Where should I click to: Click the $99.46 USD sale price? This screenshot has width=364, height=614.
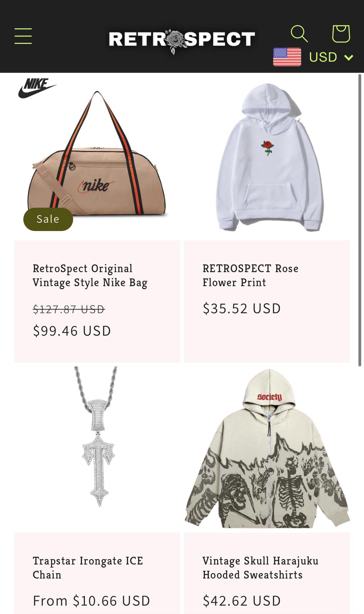(x=72, y=331)
